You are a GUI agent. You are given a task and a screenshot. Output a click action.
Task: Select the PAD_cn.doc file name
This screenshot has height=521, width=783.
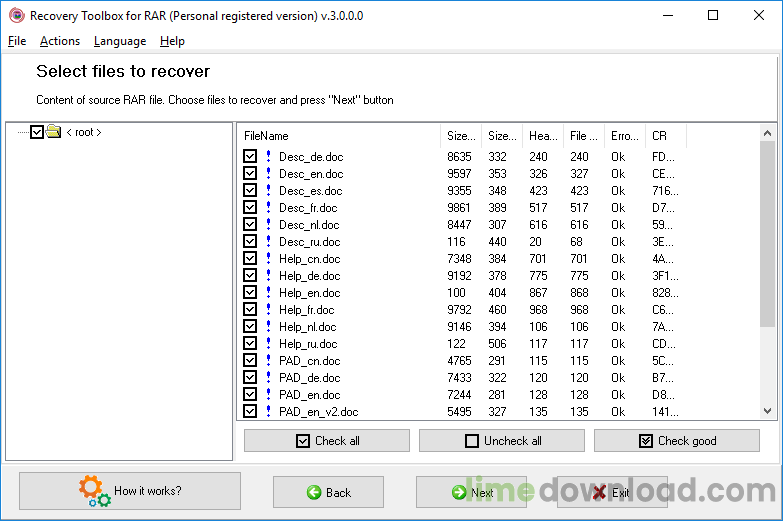point(310,361)
